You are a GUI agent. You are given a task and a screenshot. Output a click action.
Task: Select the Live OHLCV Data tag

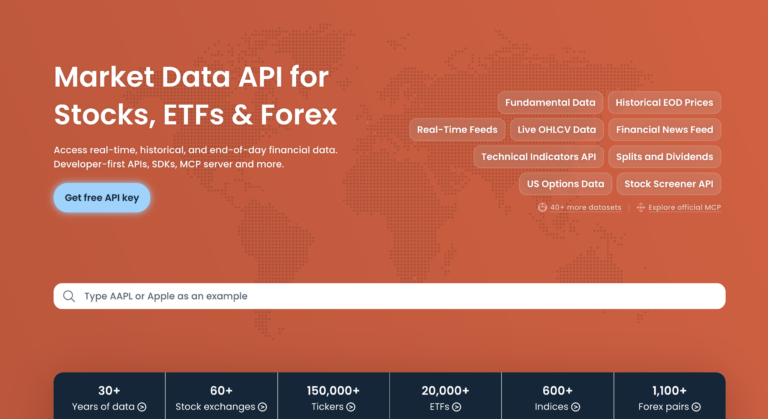click(x=556, y=129)
